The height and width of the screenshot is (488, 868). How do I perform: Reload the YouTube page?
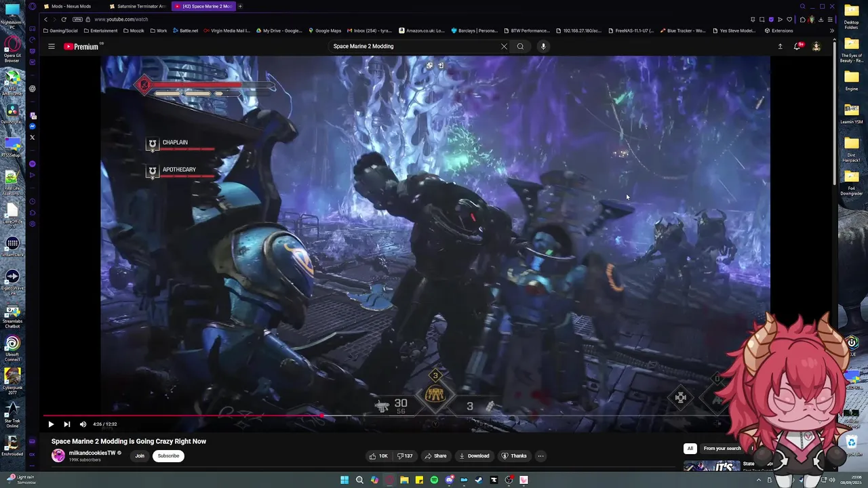click(63, 20)
